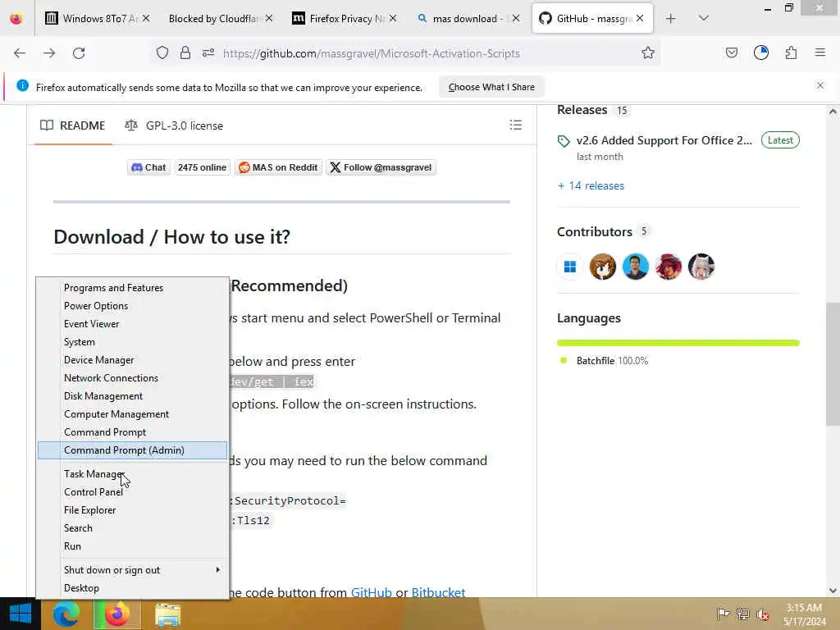Viewport: 840px width, 630px height.
Task: Open the brown-haired cartoon contributor avatar
Action: pos(603,267)
